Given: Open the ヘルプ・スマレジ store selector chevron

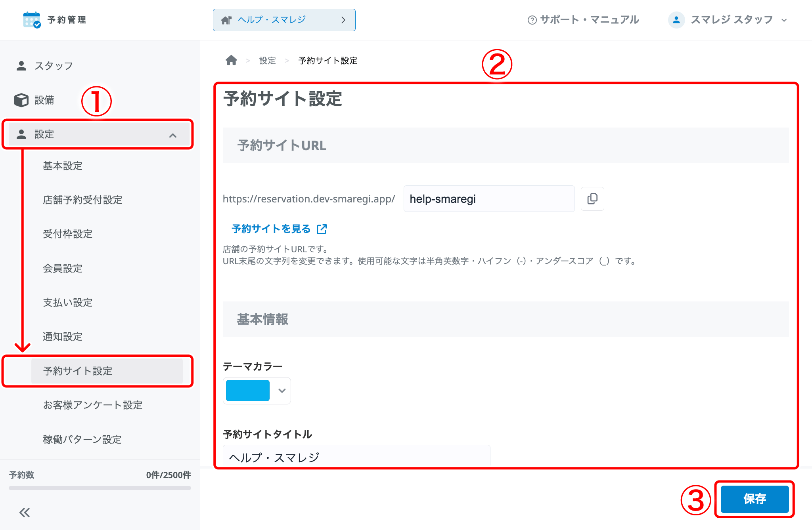Looking at the screenshot, I should point(343,20).
